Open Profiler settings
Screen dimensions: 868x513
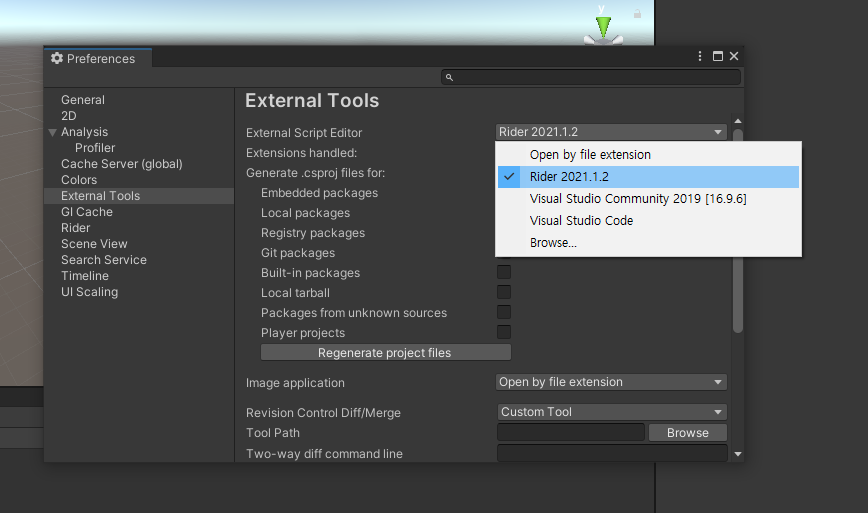(95, 148)
